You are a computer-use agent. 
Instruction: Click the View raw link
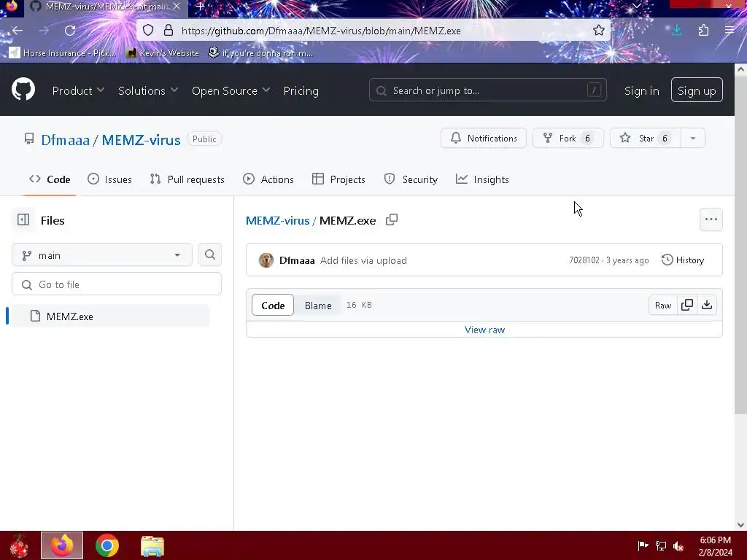(484, 330)
